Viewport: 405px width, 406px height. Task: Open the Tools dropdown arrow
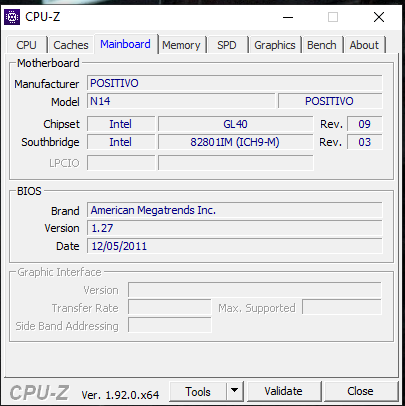click(x=235, y=391)
